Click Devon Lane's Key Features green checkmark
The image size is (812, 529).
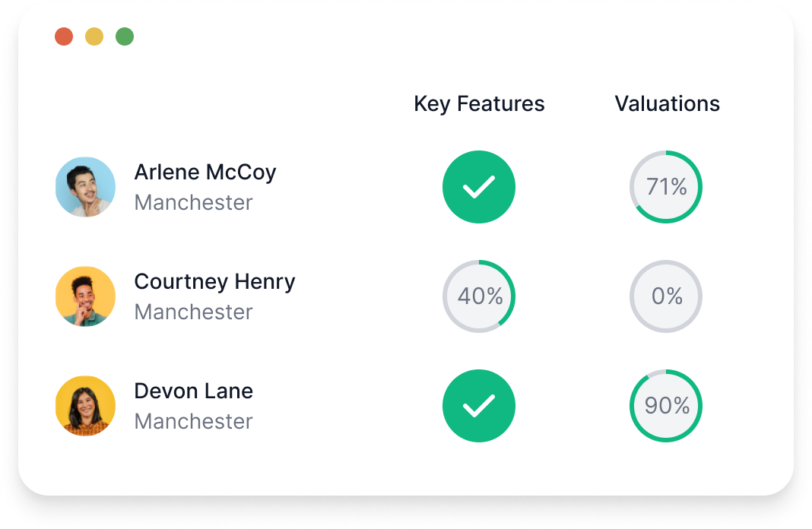478,406
